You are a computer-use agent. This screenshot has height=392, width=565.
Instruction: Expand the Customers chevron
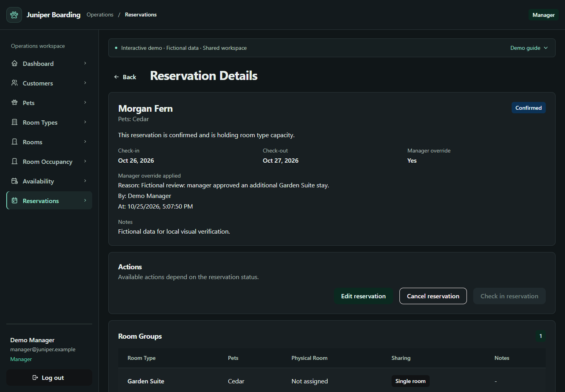pyautogui.click(x=85, y=83)
